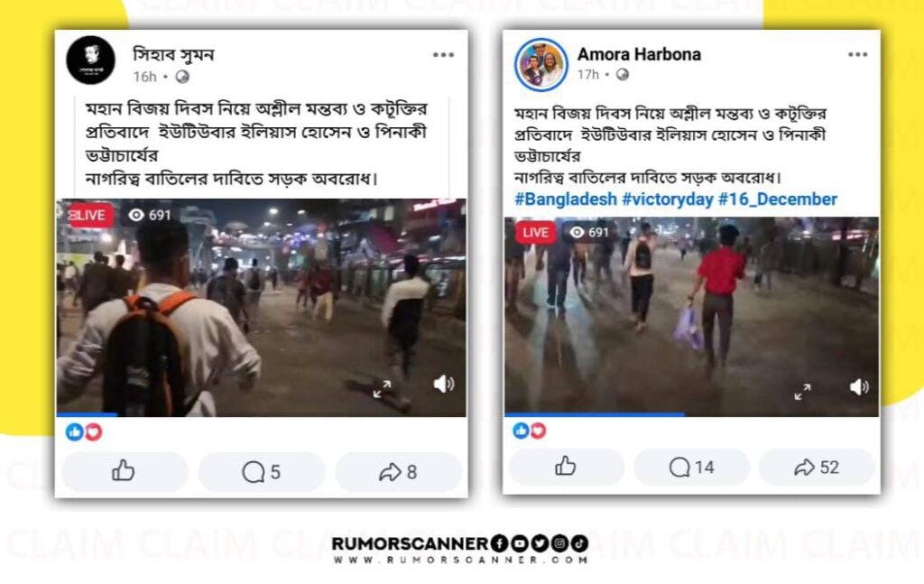This screenshot has width=924, height=584.
Task: Toggle sound on the Amora Harbona video
Action: point(859,387)
